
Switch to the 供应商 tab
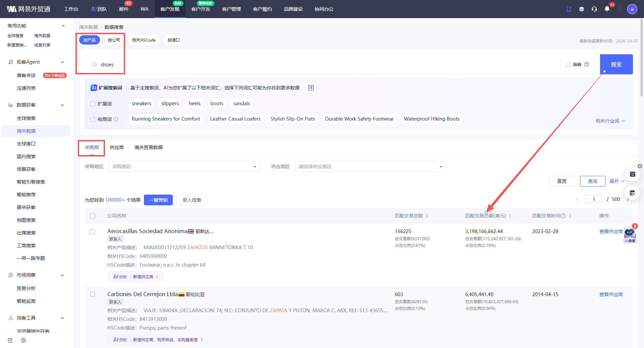click(x=117, y=147)
